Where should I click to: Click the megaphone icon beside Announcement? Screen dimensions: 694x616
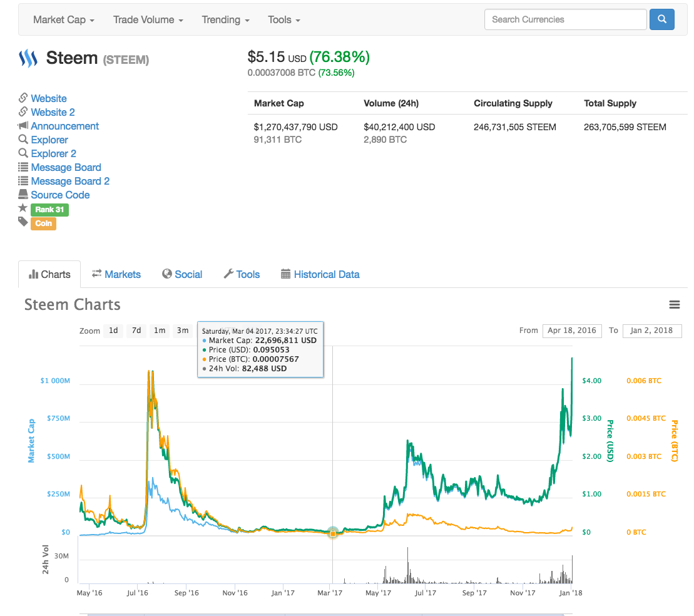click(23, 126)
